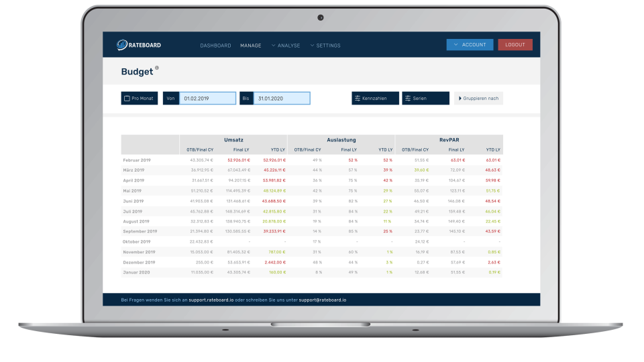Open the support.rateboard.io link

coord(211,300)
